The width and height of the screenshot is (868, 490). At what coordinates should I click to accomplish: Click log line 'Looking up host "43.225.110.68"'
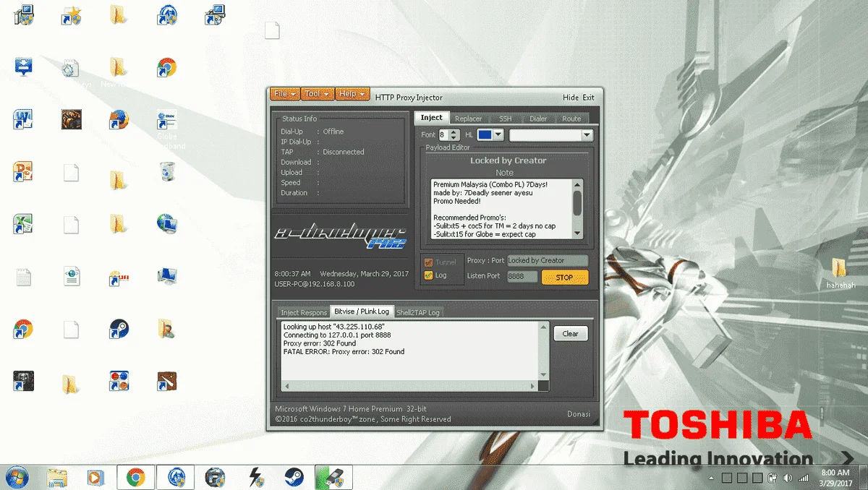pyautogui.click(x=333, y=327)
